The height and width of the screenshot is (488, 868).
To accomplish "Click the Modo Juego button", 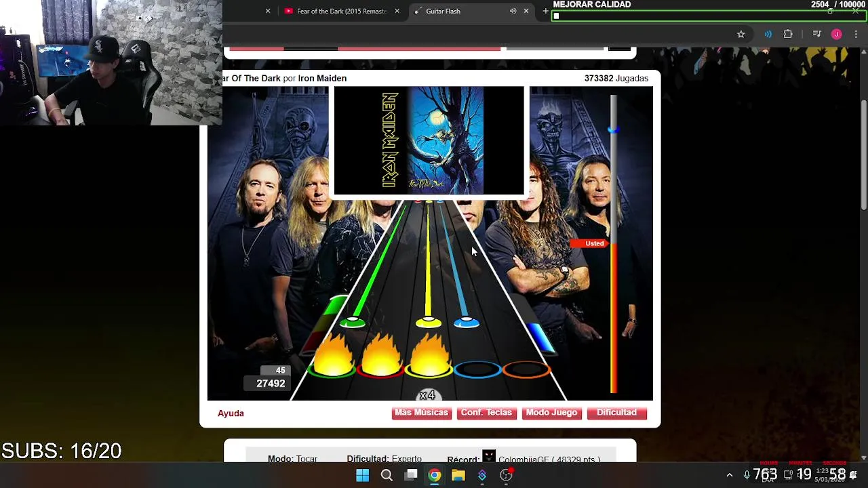I will coord(551,413).
